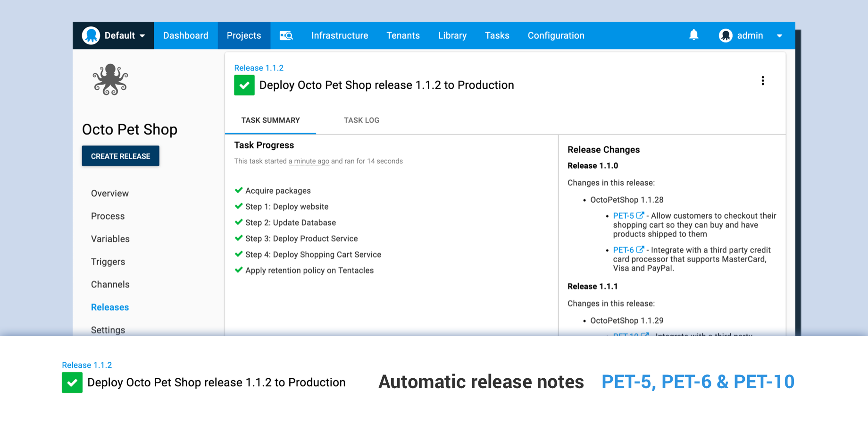Click the admin user avatar icon
Viewport: 868px width, 425px height.
point(726,35)
